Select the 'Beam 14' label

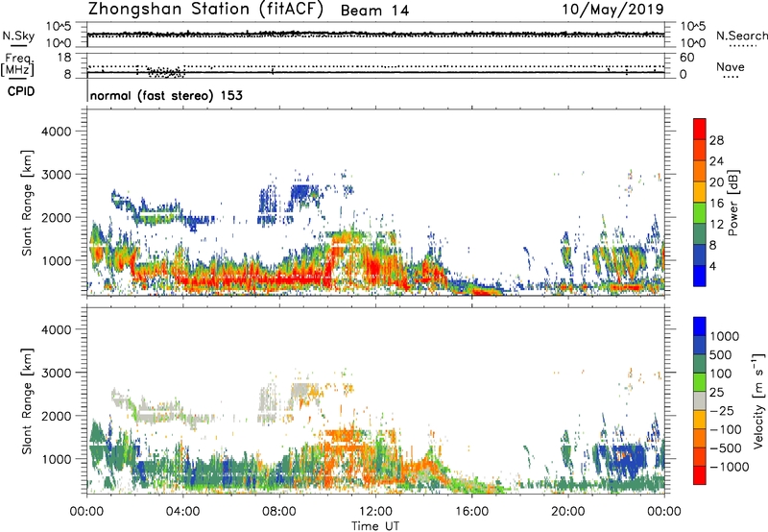tap(374, 11)
